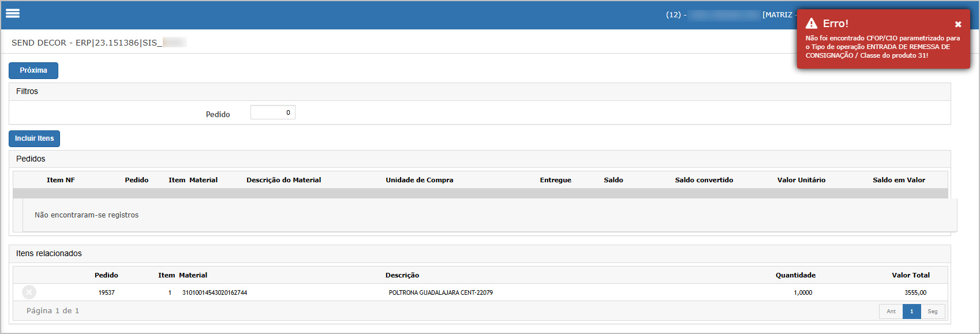Click the Não encontraram-se registros message

coord(87,215)
